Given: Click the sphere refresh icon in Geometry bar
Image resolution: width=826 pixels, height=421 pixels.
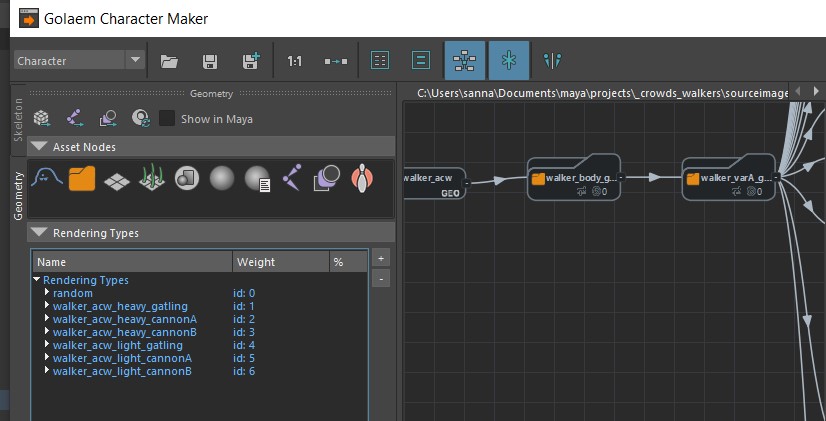Looking at the screenshot, I should [x=141, y=119].
